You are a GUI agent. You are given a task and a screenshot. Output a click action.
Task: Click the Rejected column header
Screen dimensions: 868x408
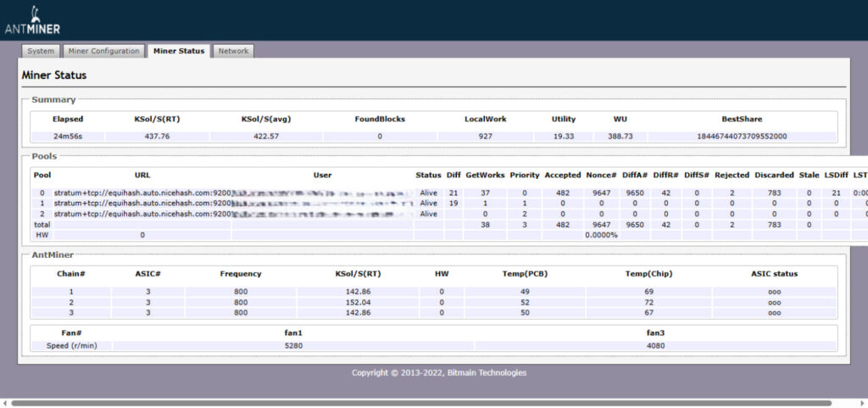point(731,175)
